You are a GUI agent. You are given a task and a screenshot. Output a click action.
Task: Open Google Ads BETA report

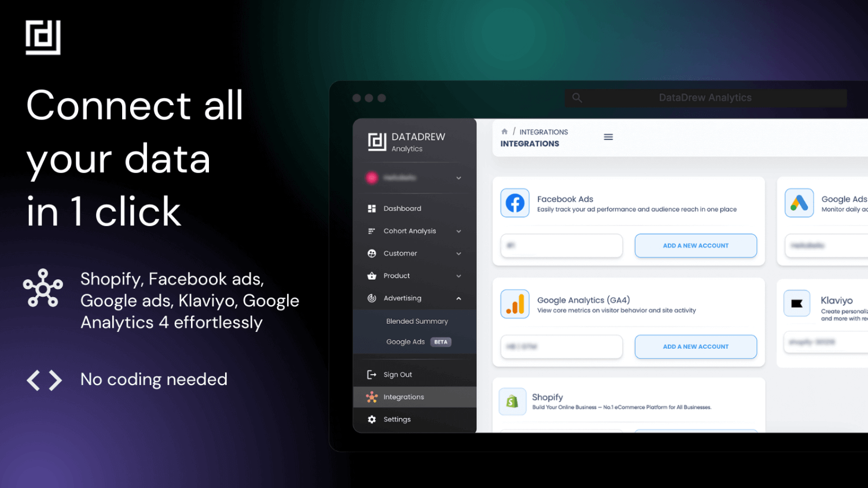[x=406, y=342]
